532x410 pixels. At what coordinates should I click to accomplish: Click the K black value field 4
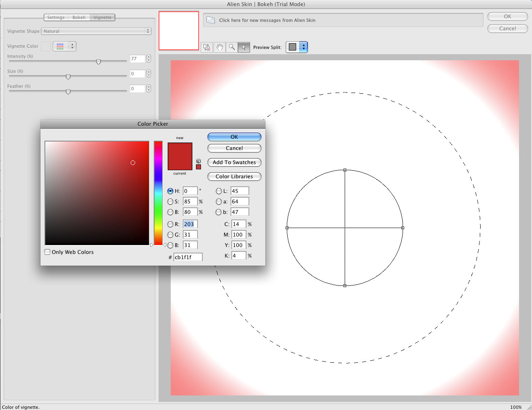coord(239,256)
